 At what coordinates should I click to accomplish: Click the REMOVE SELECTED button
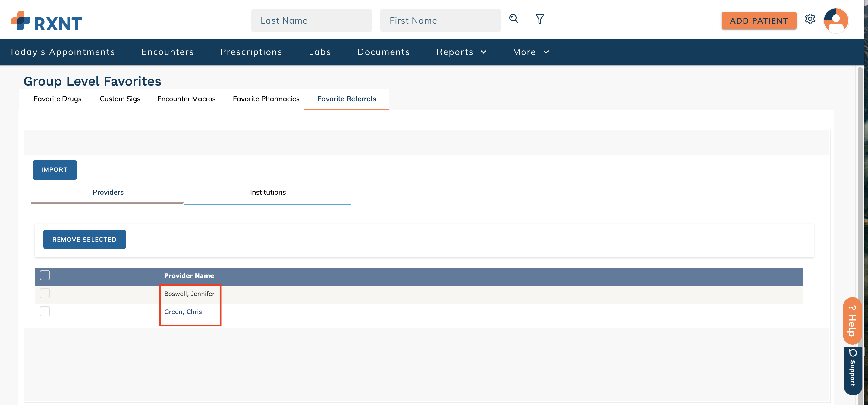[x=84, y=239]
